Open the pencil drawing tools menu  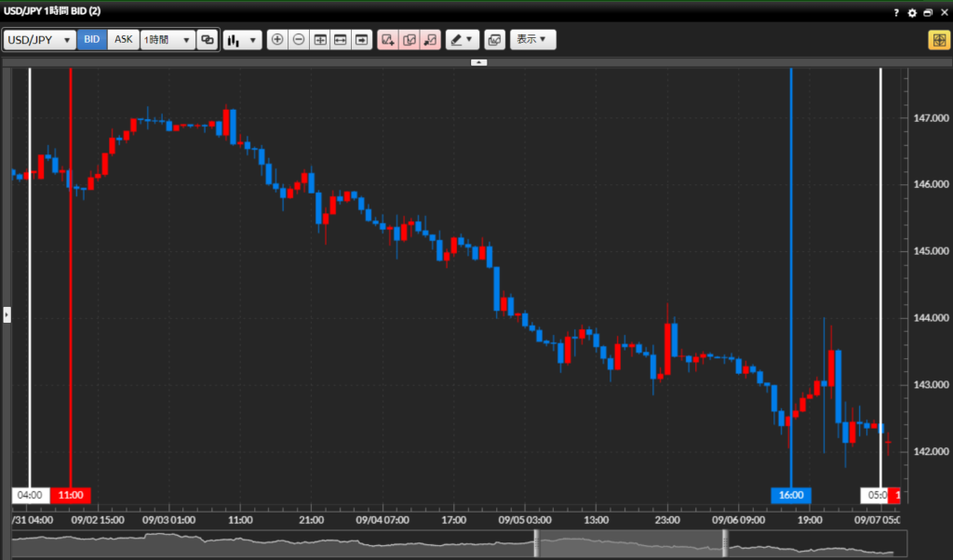pos(461,40)
